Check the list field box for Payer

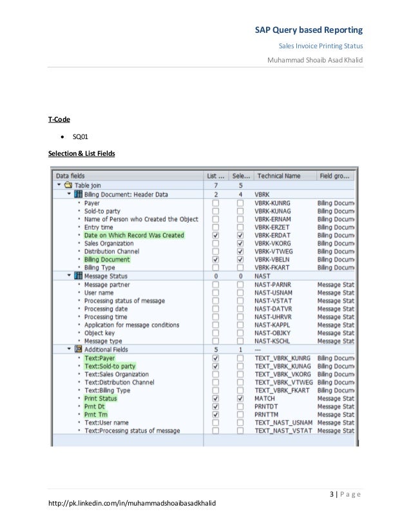pos(216,203)
